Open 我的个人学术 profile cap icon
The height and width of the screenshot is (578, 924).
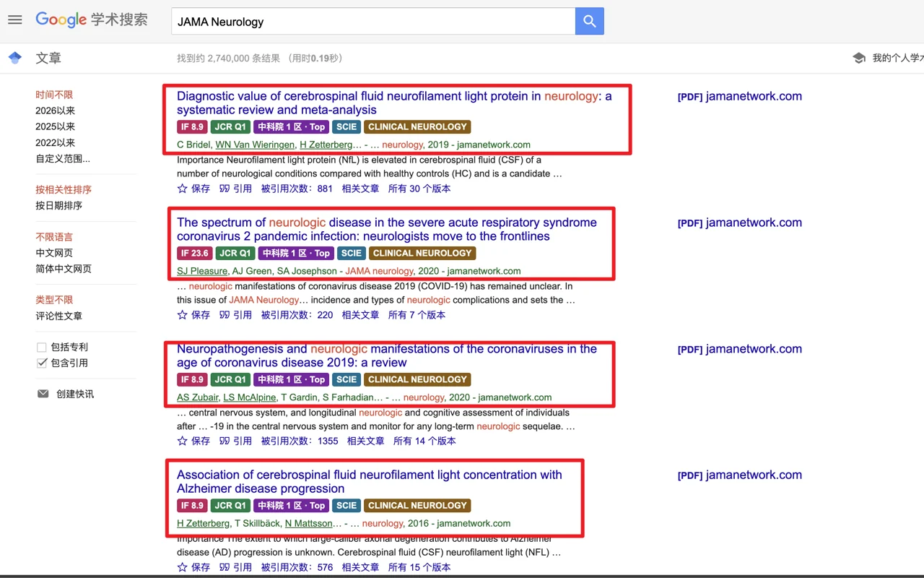tap(859, 58)
